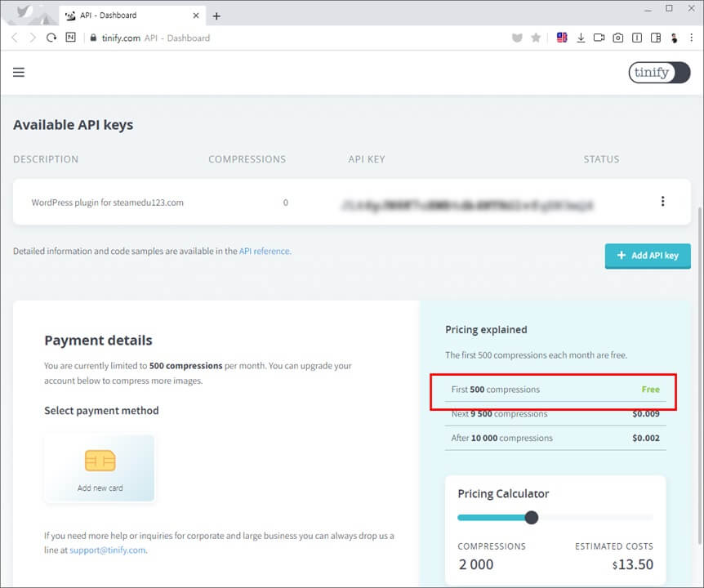Click the API KEY column header
This screenshot has height=588, width=704.
367,159
